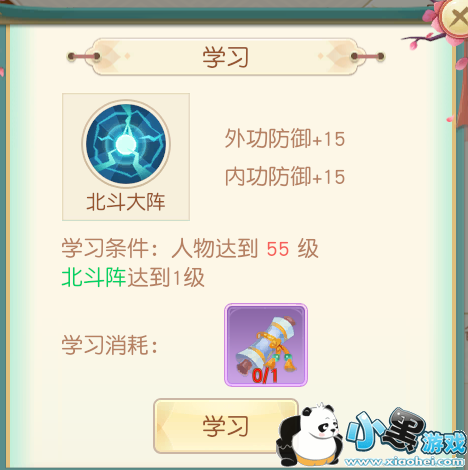Click the 小黑游戏 panda logo

308,435
